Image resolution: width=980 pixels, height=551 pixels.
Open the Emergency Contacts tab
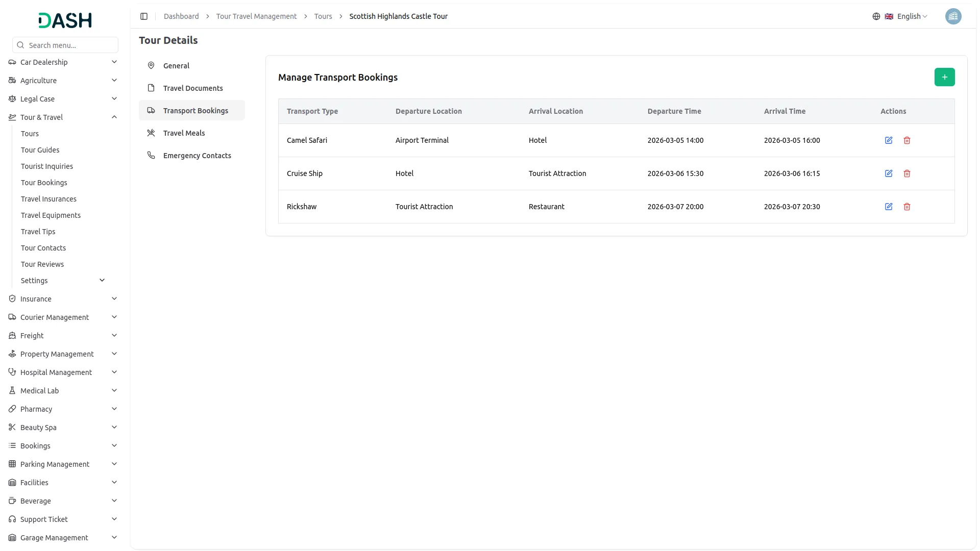tap(197, 156)
